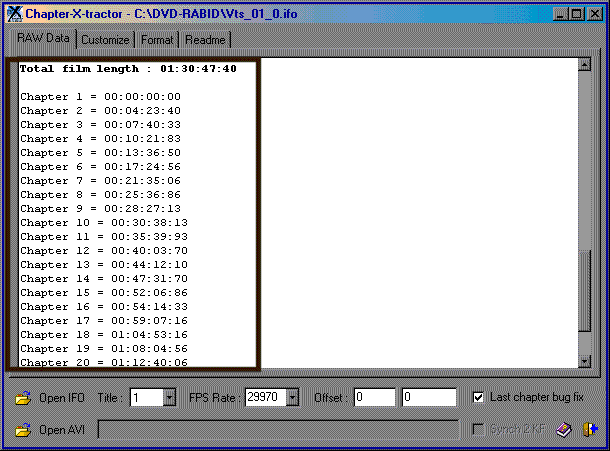Maximize the Chapter-X-tractor window
The width and height of the screenshot is (610, 451).
pyautogui.click(x=576, y=14)
